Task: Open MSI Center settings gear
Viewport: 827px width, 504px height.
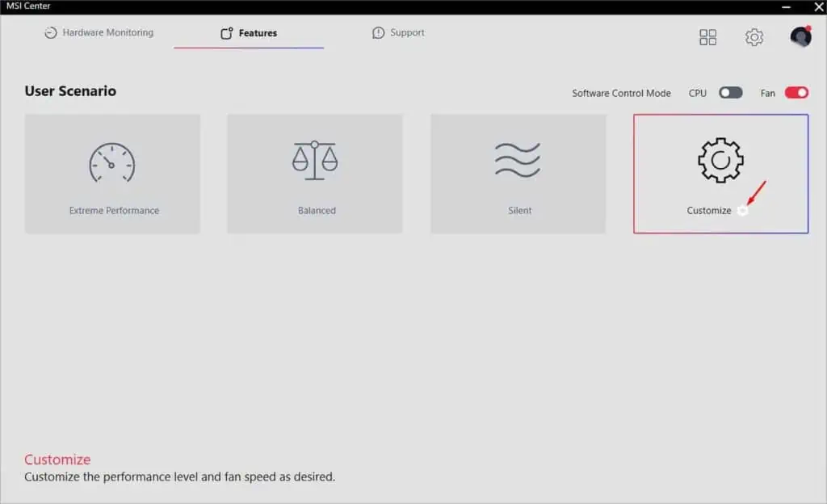Action: click(754, 36)
